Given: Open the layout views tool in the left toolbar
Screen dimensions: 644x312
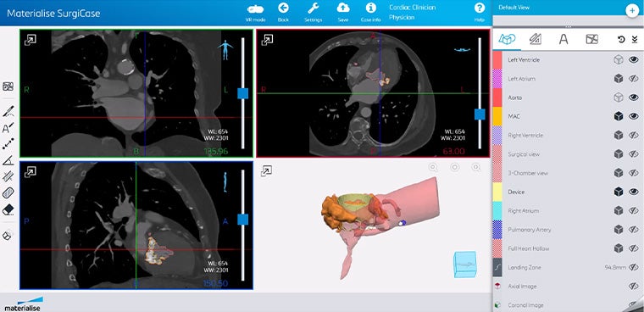Looking at the screenshot, I should coord(8,86).
